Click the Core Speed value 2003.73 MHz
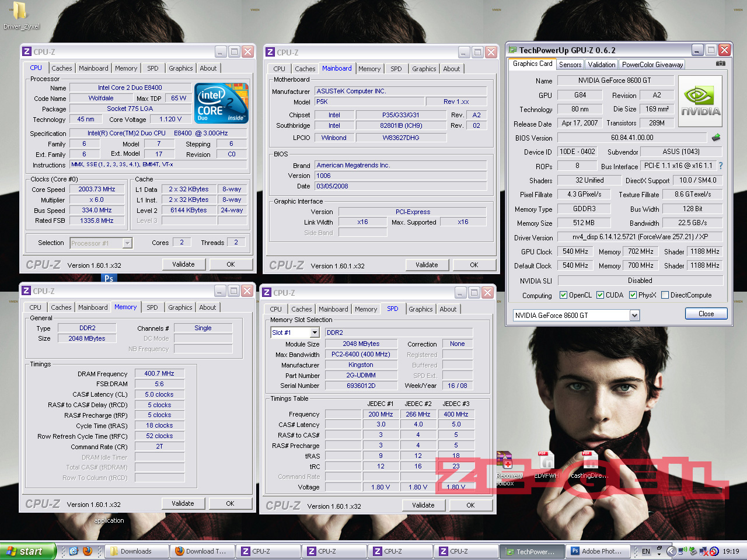The height and width of the screenshot is (560, 747). tap(97, 189)
